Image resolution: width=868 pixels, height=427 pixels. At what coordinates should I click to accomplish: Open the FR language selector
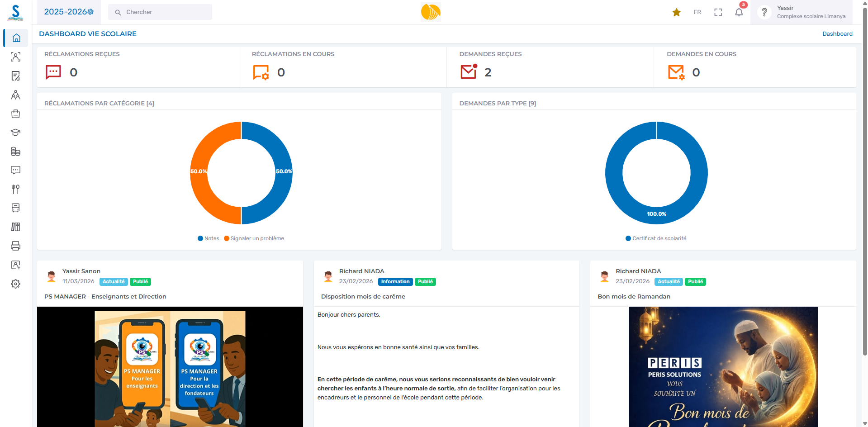697,12
